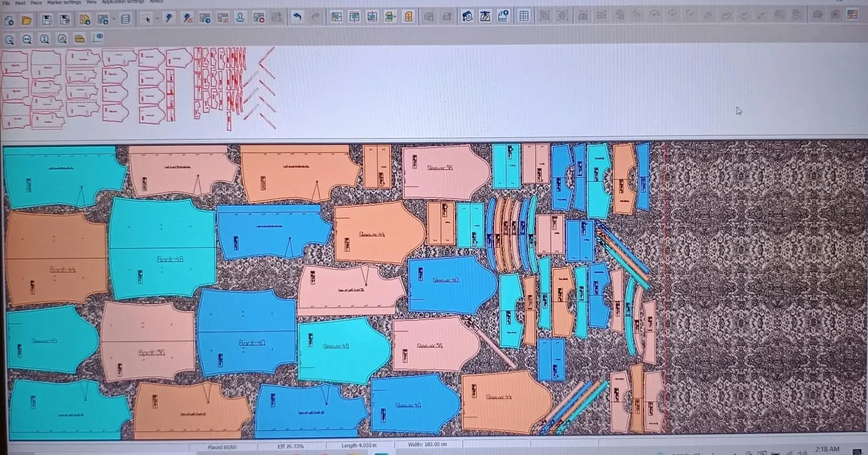Create a new marker file

tap(9, 20)
